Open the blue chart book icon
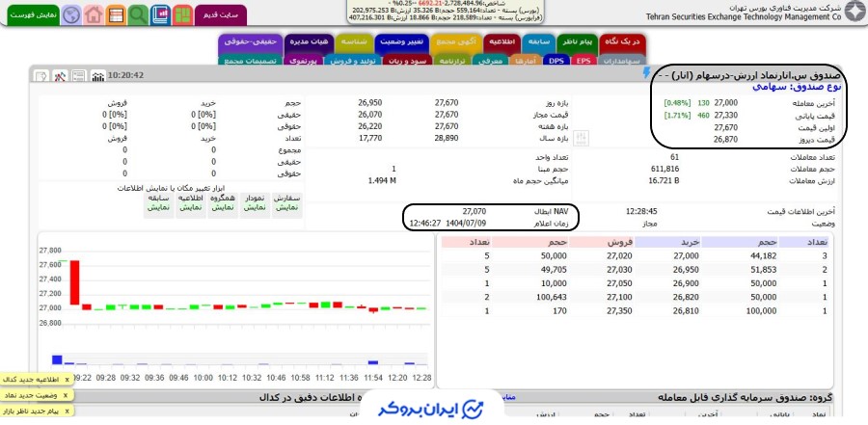 tap(160, 14)
